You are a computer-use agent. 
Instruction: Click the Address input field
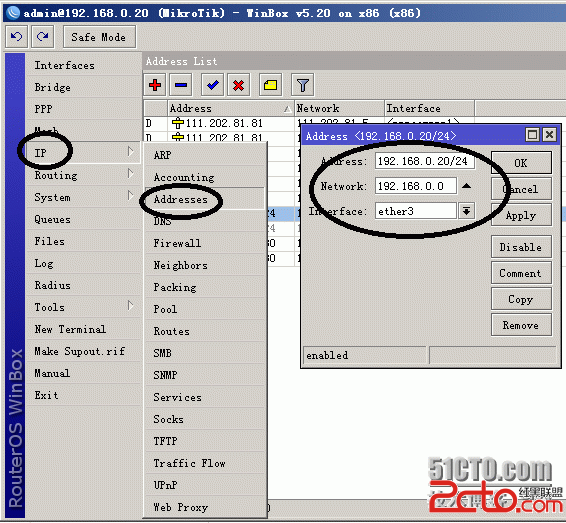pos(425,161)
